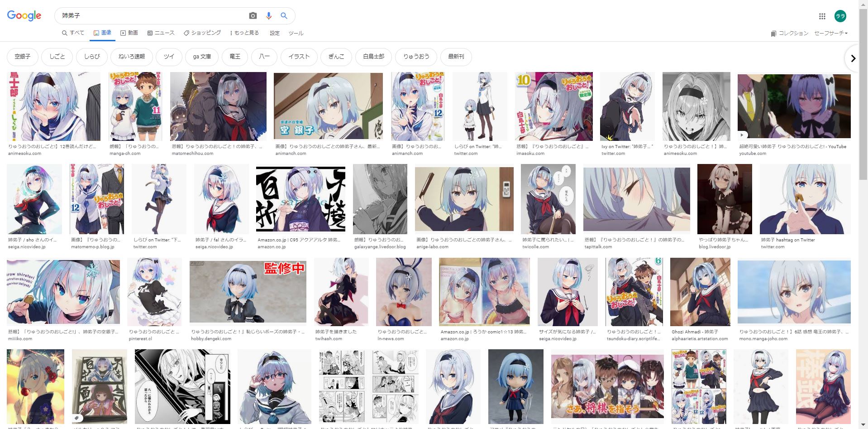Filter by the 竜王 chip
The width and height of the screenshot is (868, 429).
[235, 57]
